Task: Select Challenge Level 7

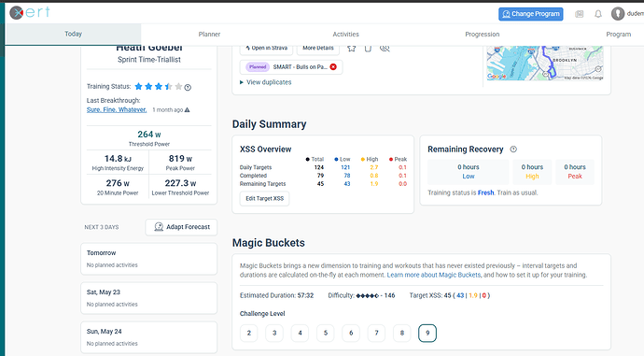Action: coord(376,333)
